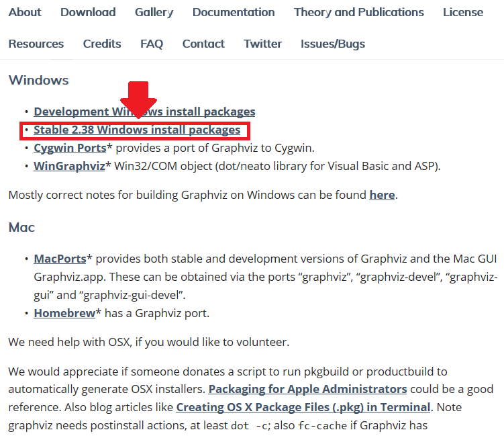
Task: Open the Issues/Bugs page
Action: (x=333, y=44)
